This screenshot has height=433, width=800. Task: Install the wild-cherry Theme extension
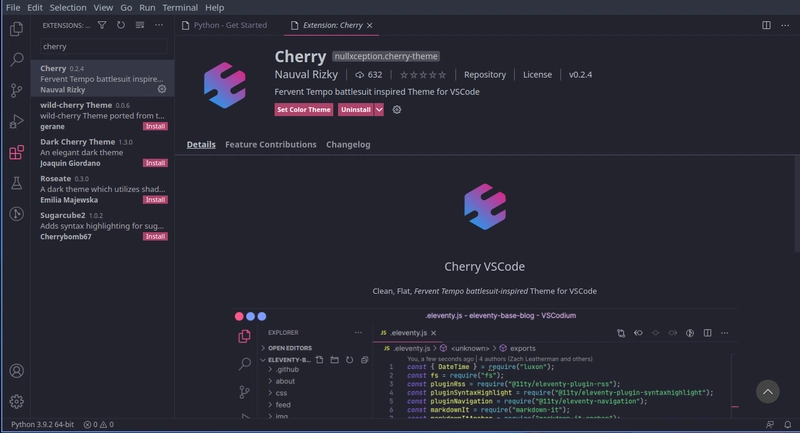pyautogui.click(x=155, y=126)
